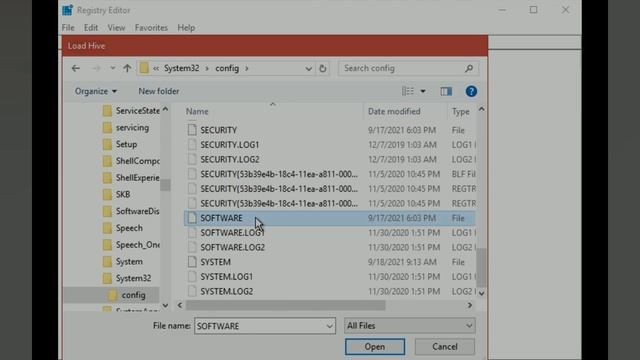Click the SECURITY.LOG1 file icon
The image size is (640, 360).
click(x=192, y=144)
